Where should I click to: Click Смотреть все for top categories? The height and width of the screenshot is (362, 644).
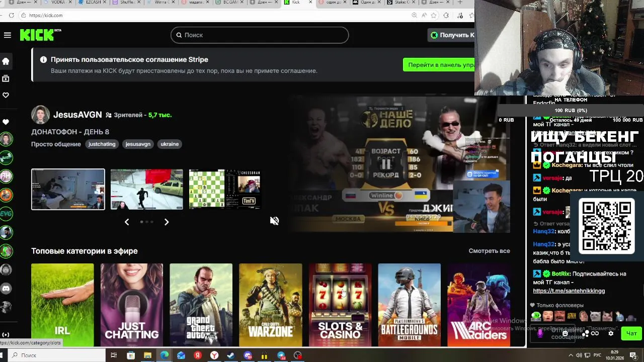pos(489,251)
